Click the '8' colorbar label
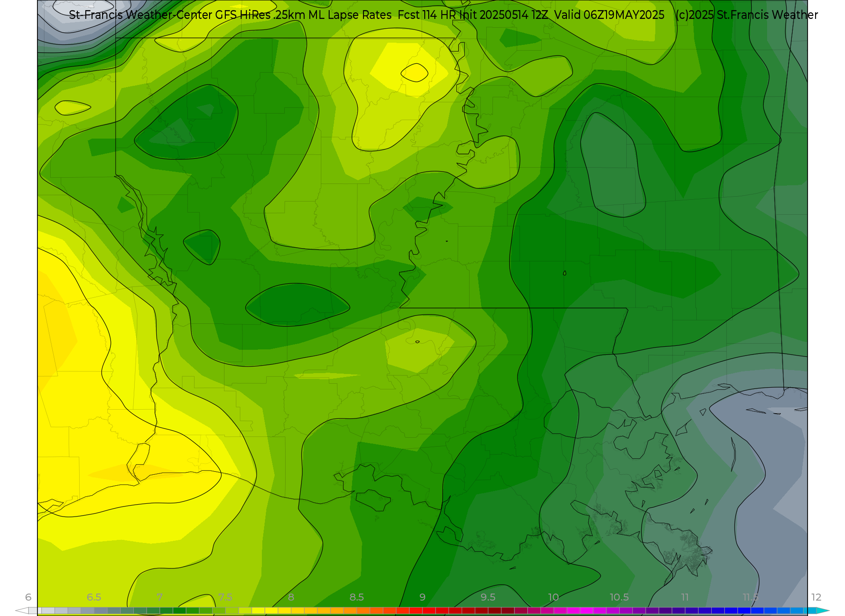Viewport: 845px width, 616px height. coord(291,597)
